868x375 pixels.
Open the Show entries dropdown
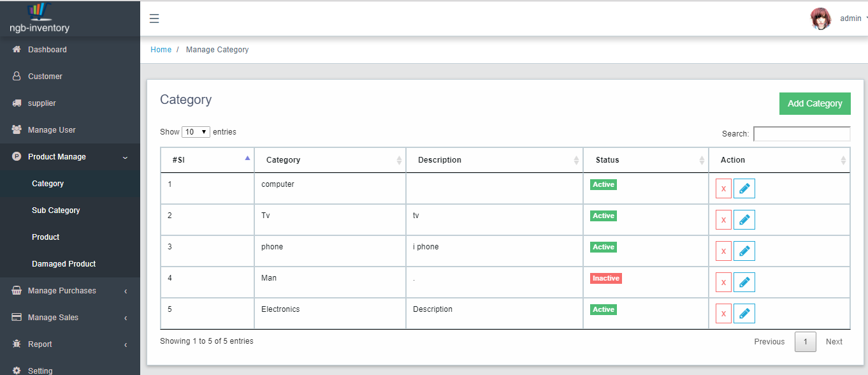point(196,131)
